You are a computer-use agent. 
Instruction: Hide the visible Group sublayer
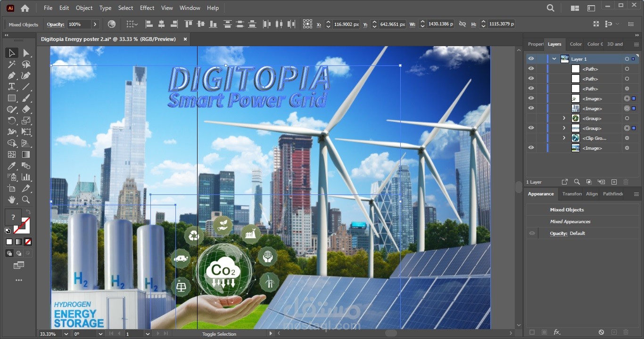tap(531, 128)
